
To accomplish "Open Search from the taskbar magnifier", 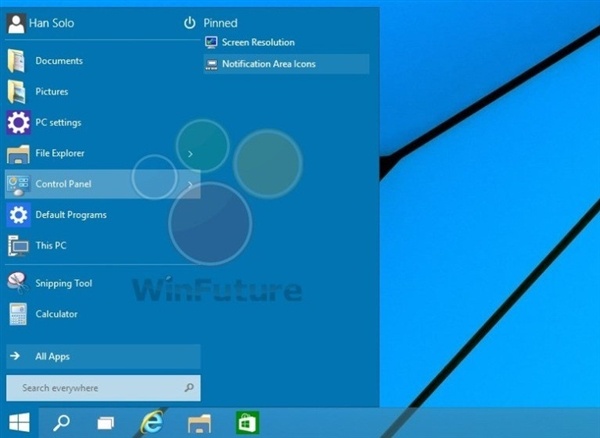I will pos(61,423).
